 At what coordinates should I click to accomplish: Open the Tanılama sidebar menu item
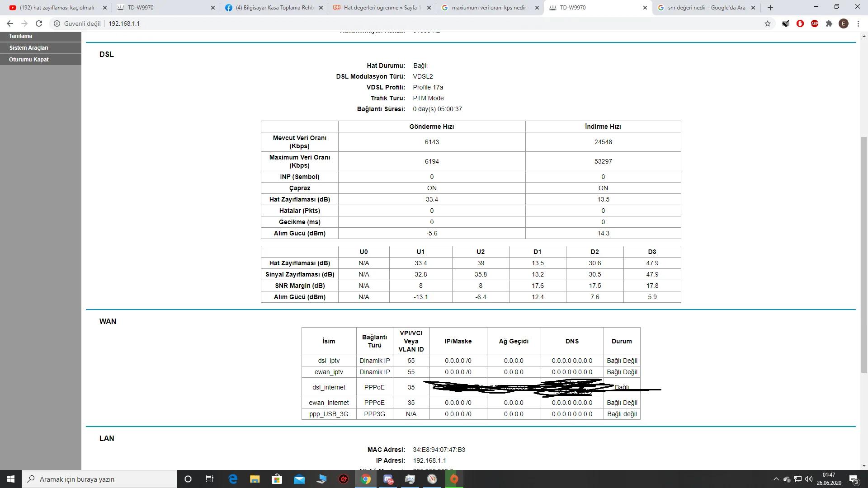(21, 36)
